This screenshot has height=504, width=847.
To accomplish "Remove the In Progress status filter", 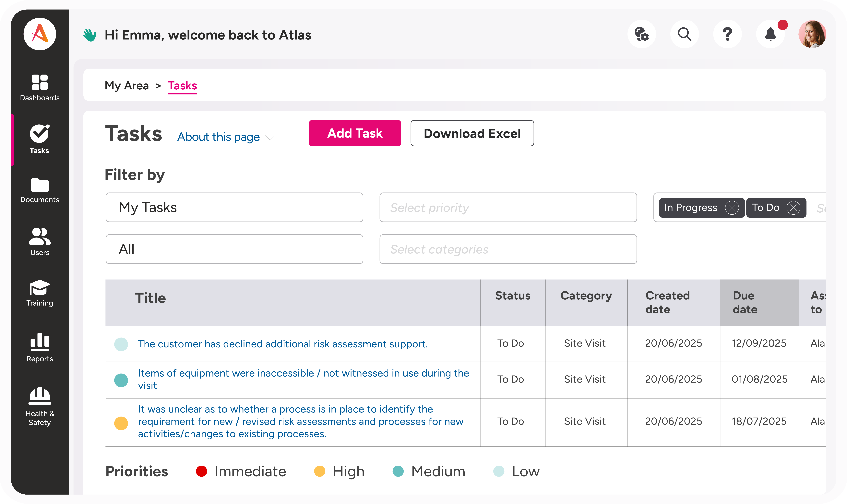I will tap(732, 208).
